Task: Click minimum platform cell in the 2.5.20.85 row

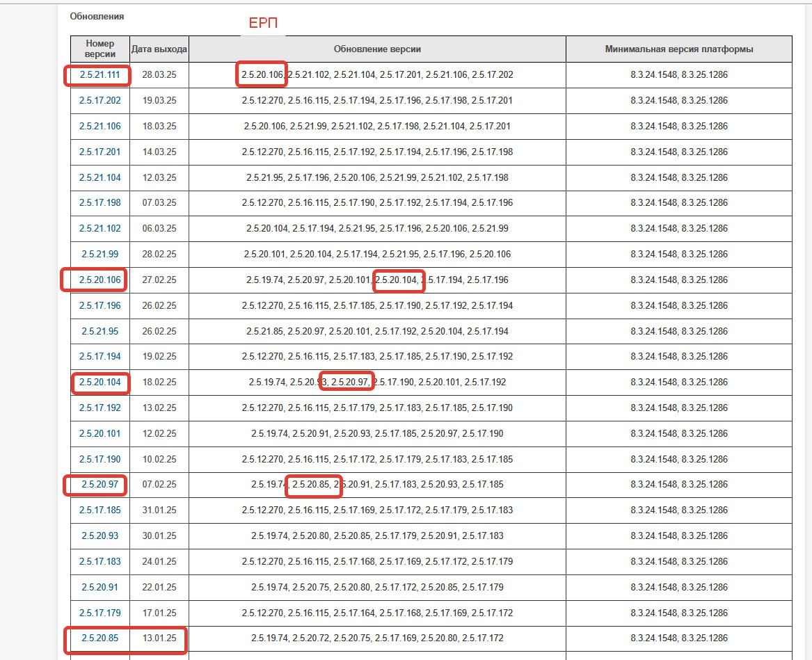Action: coord(679,638)
